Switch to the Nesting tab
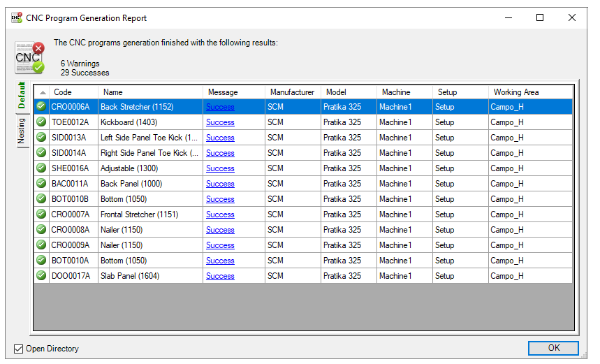600x364 pixels. click(x=22, y=131)
